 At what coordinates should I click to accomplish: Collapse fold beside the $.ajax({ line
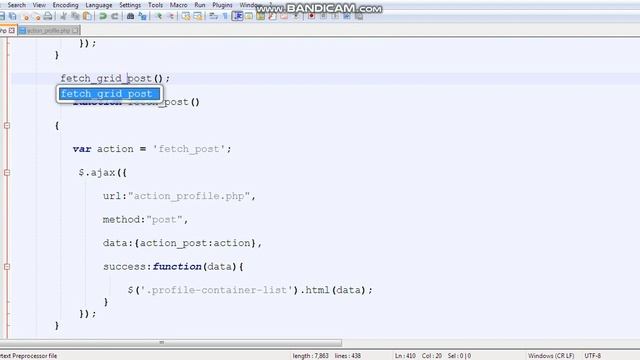[7, 173]
